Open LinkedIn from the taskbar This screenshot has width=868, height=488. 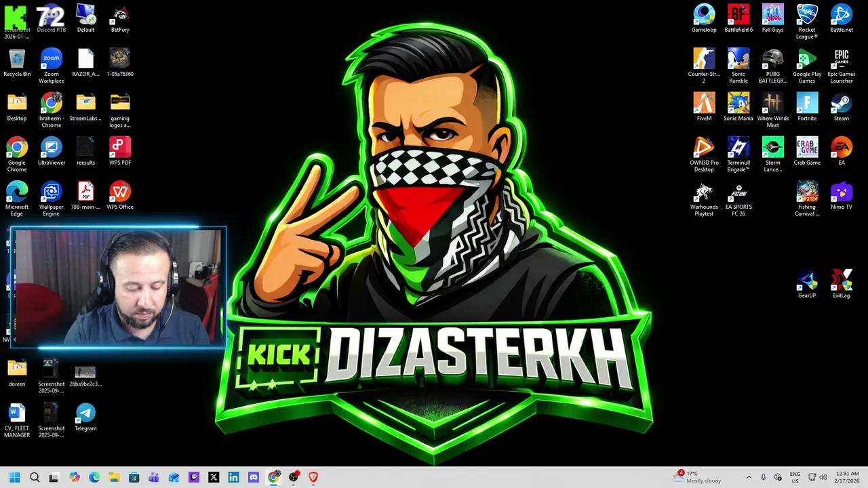(233, 477)
